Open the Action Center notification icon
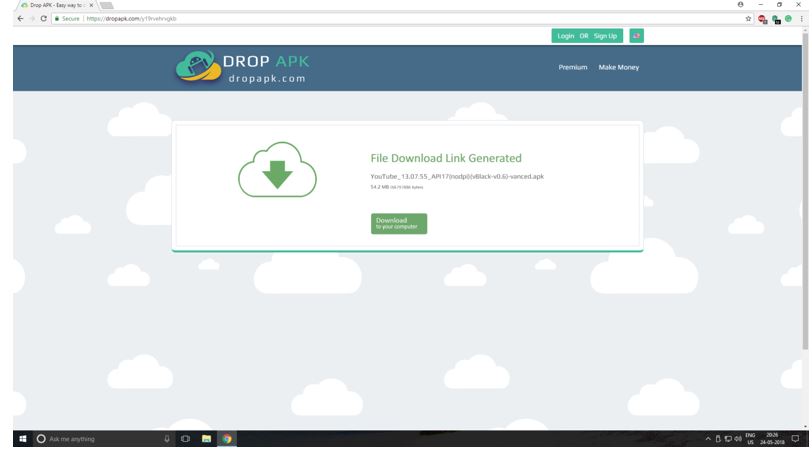 (x=795, y=439)
